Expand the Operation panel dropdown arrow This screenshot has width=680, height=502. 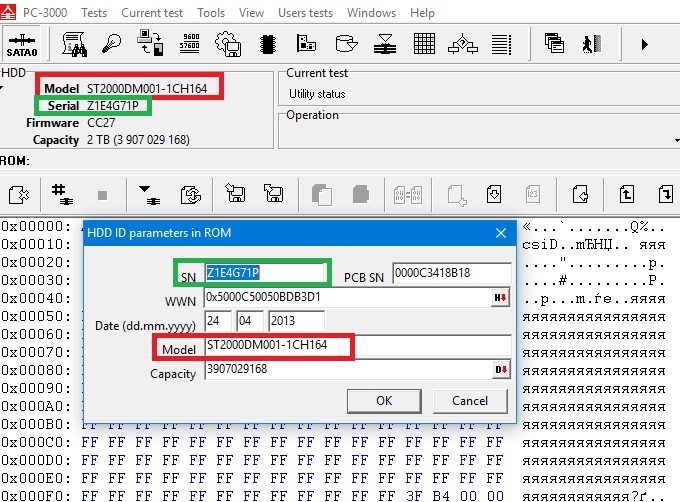pos(677,140)
